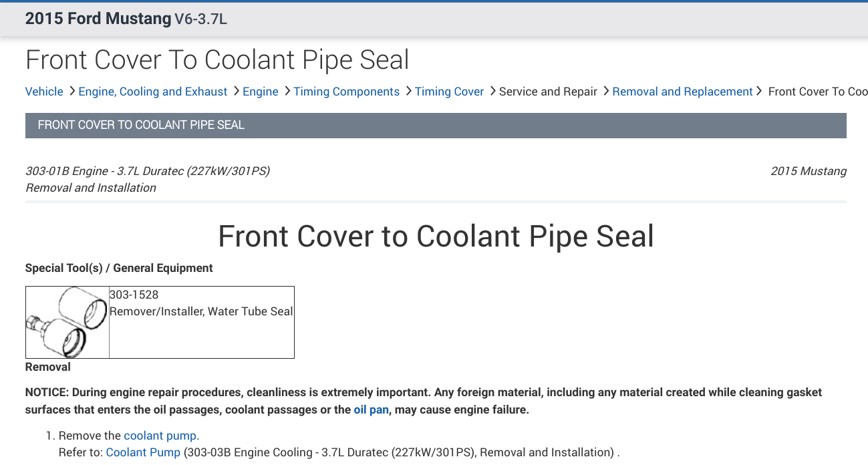The height and width of the screenshot is (465, 868).
Task: Select the truncated Front Cover To Coo breadcrumb
Action: [x=817, y=92]
